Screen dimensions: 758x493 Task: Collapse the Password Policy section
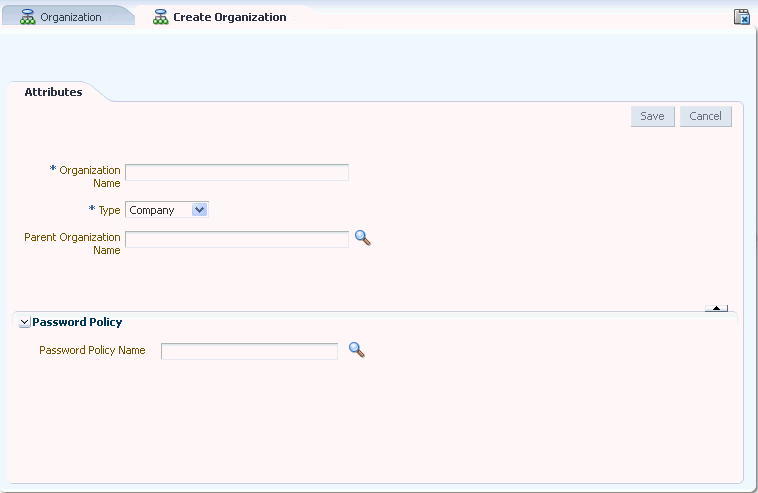click(x=24, y=322)
